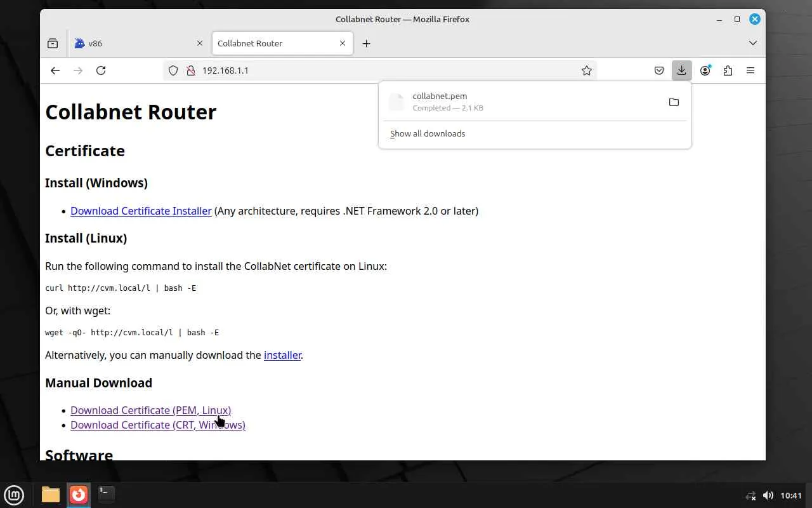Show collabnet.pem in its containing folder
This screenshot has width=812, height=508.
pos(674,102)
